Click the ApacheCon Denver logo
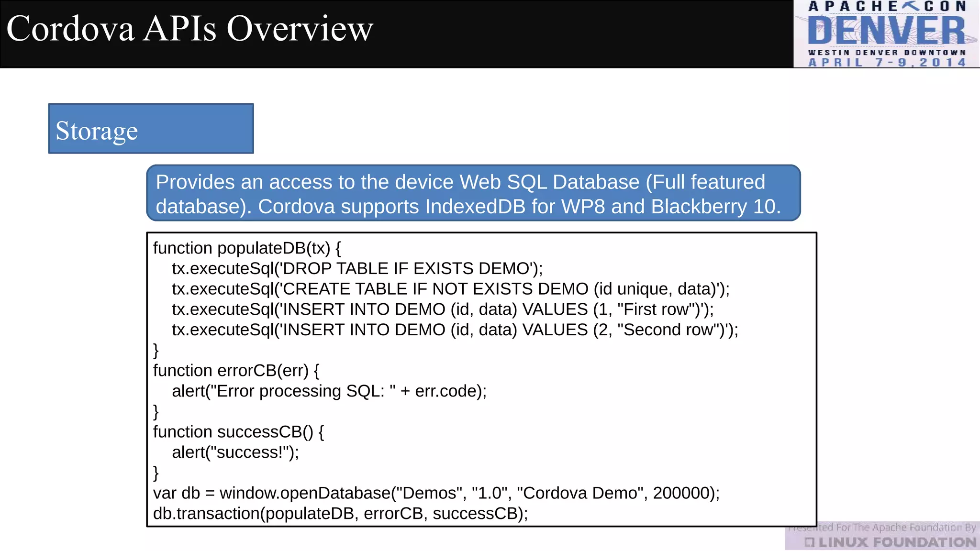The height and width of the screenshot is (551, 980). coord(886,34)
